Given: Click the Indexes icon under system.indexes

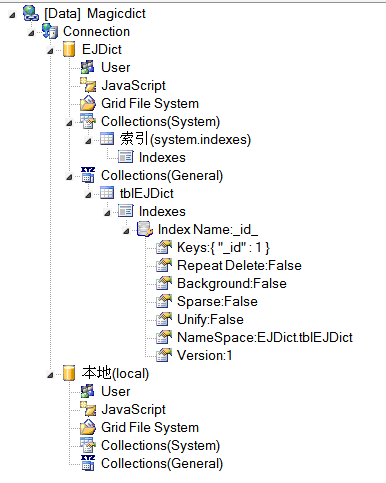Looking at the screenshot, I should tap(126, 157).
